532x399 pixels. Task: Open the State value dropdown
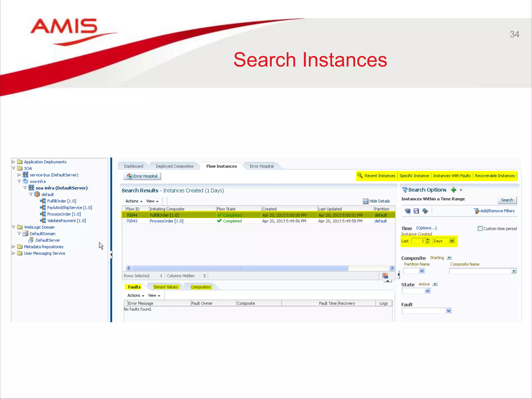click(x=428, y=291)
